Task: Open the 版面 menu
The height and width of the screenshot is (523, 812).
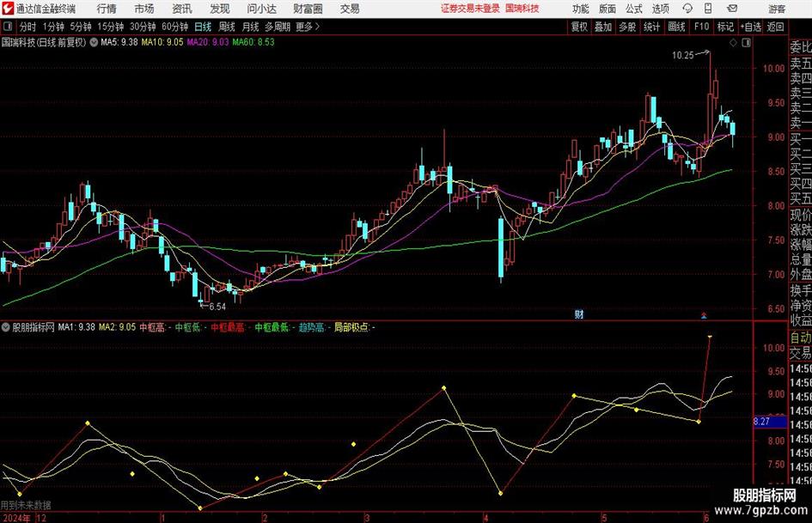Action: 607,9
